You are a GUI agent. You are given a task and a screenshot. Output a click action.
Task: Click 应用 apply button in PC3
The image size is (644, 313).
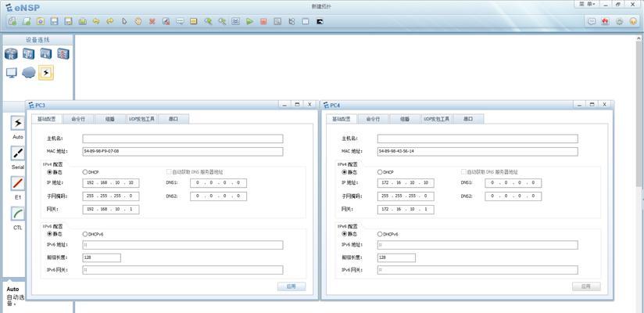point(292,286)
